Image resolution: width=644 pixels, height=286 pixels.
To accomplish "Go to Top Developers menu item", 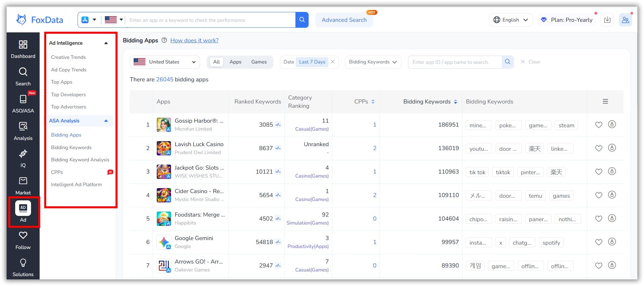I will point(68,95).
